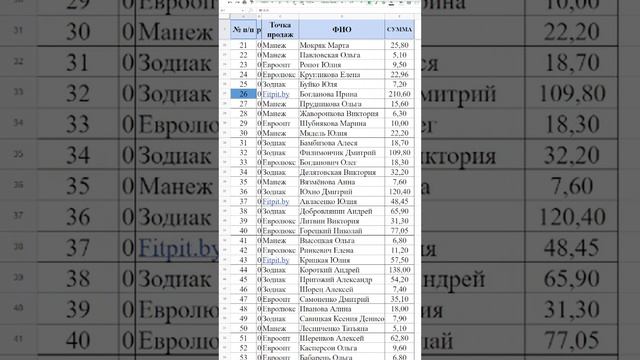Select name cell 'Лесниченко Татьяна'

click(x=342, y=328)
